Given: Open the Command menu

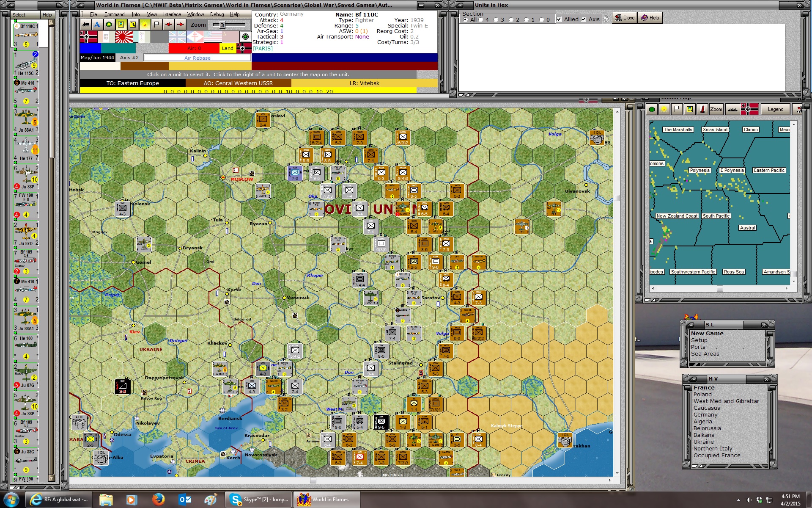Looking at the screenshot, I should (114, 14).
